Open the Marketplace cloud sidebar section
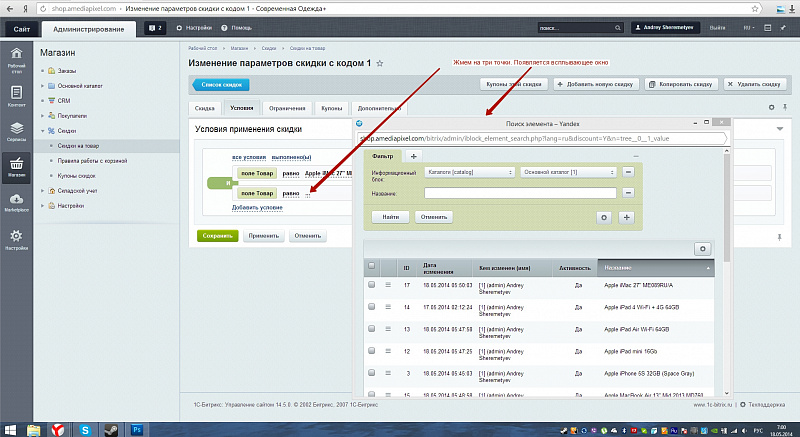 click(x=16, y=202)
